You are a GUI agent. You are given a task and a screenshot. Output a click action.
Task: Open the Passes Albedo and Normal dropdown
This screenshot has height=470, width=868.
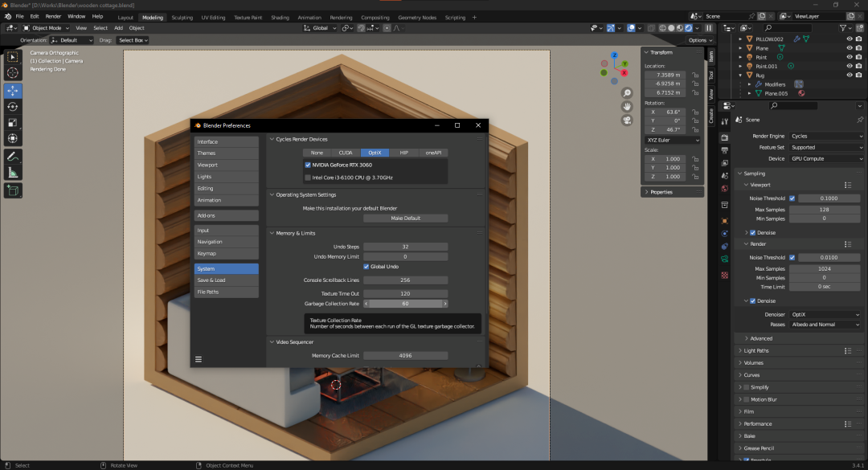point(825,325)
